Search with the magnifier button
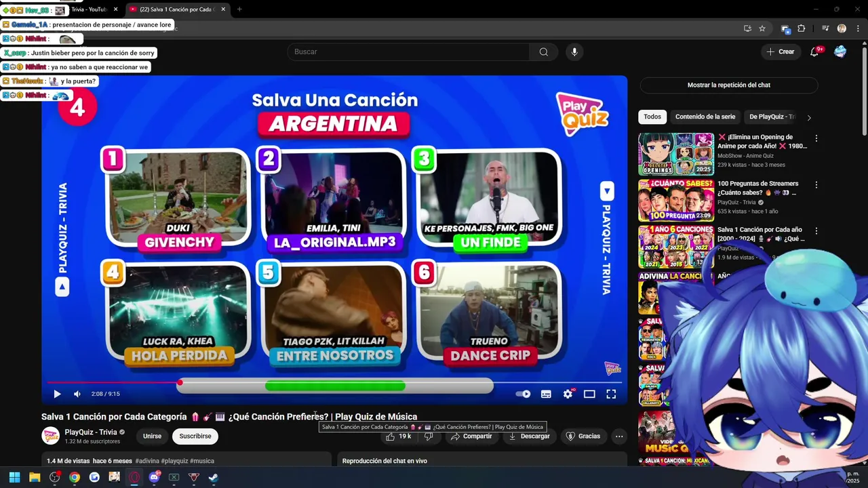The height and width of the screenshot is (488, 868). click(544, 52)
